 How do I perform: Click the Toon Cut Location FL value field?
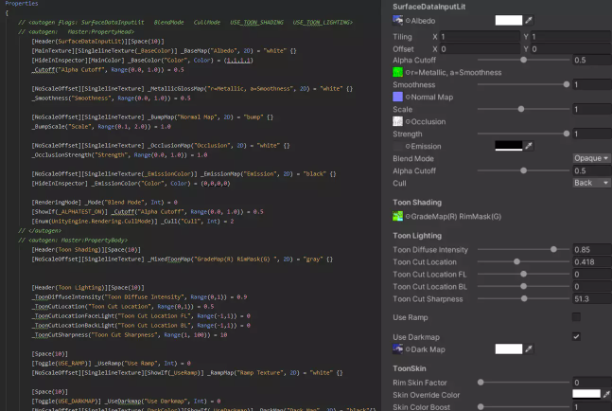[592, 274]
